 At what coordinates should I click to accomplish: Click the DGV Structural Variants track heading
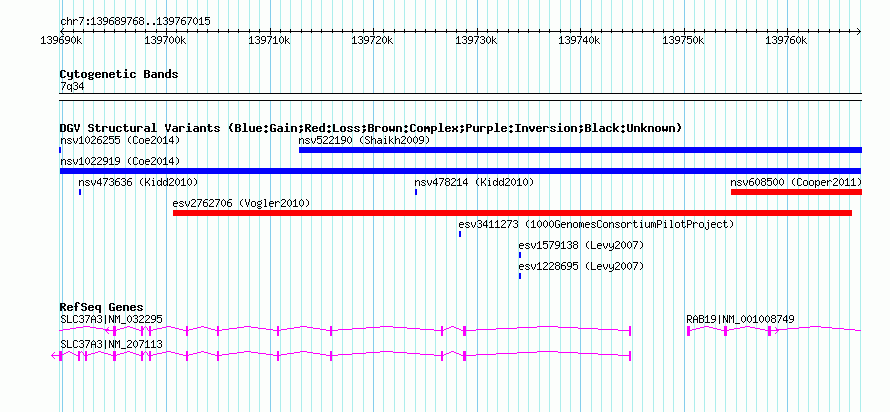(371, 128)
